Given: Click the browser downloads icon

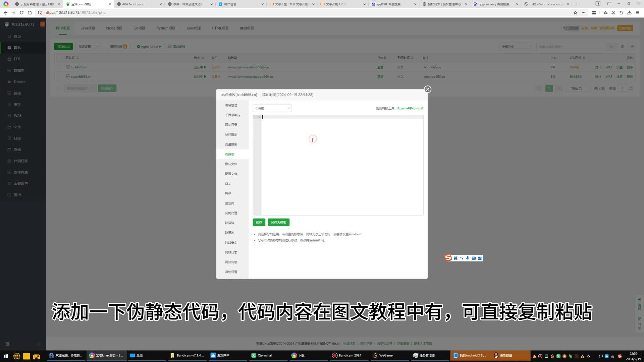Looking at the screenshot, I should point(629,12).
